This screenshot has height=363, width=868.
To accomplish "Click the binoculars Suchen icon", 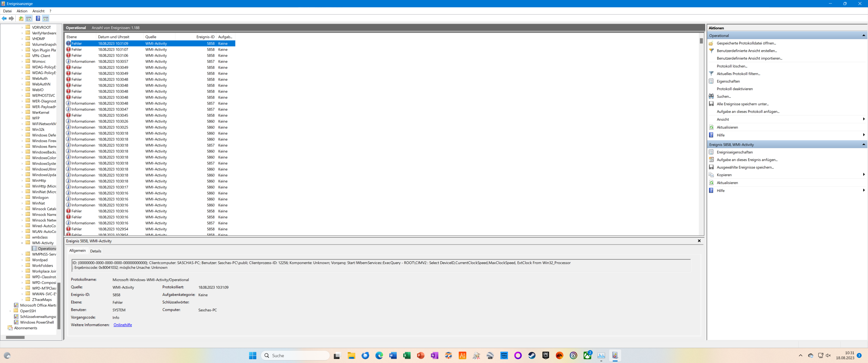I will [711, 96].
